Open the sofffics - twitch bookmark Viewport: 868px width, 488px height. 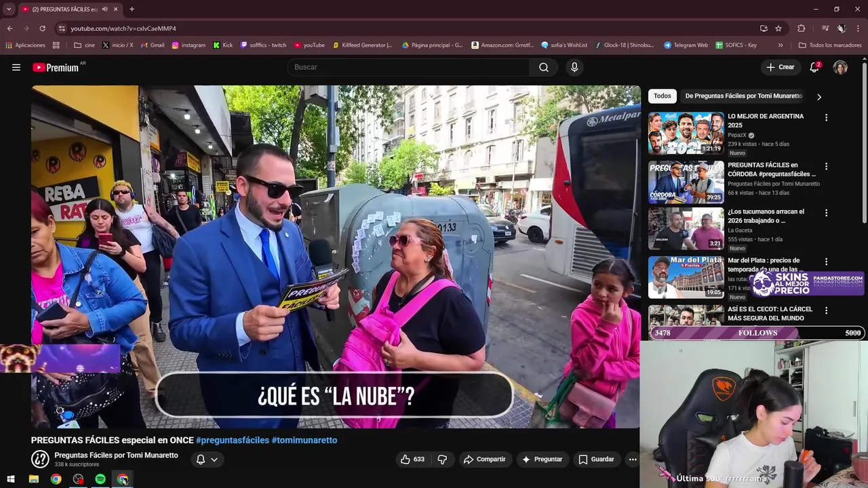point(264,45)
